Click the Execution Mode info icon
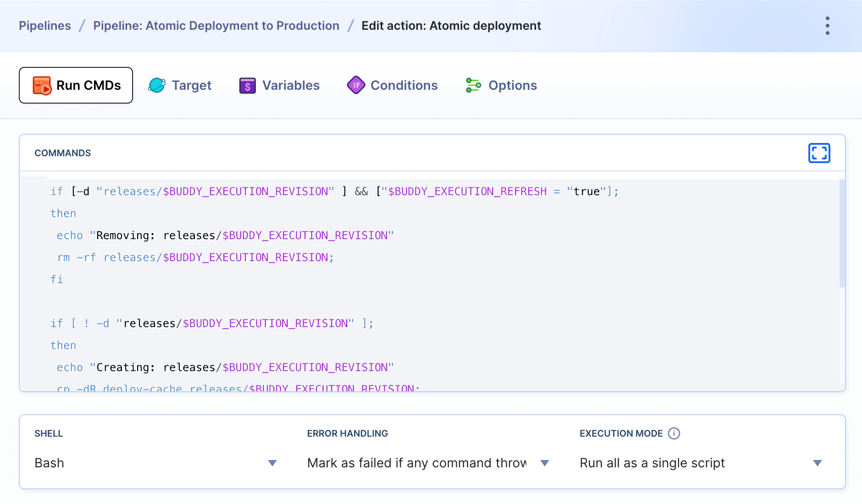Image resolution: width=862 pixels, height=504 pixels. coord(673,433)
